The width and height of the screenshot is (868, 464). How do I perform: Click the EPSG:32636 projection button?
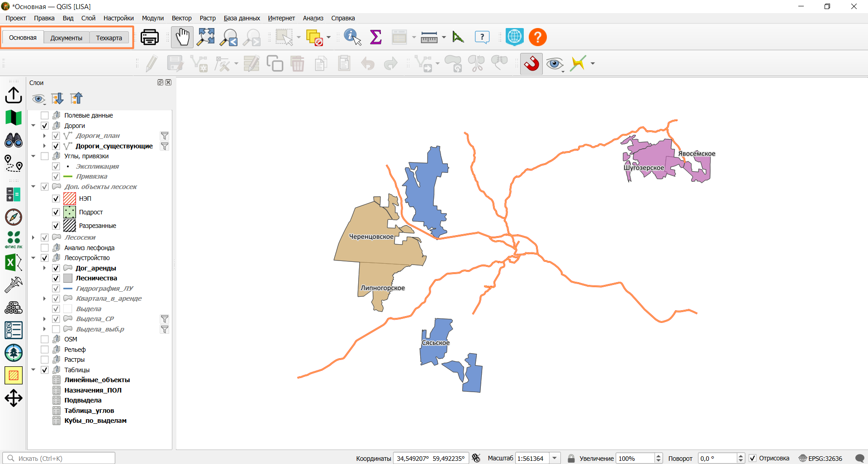(821, 458)
